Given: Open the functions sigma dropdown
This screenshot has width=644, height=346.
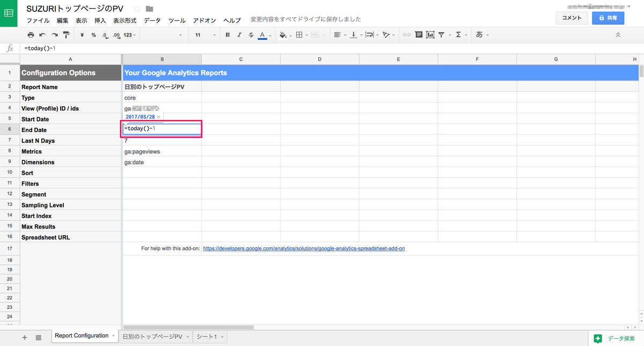Looking at the screenshot, I should (x=460, y=35).
